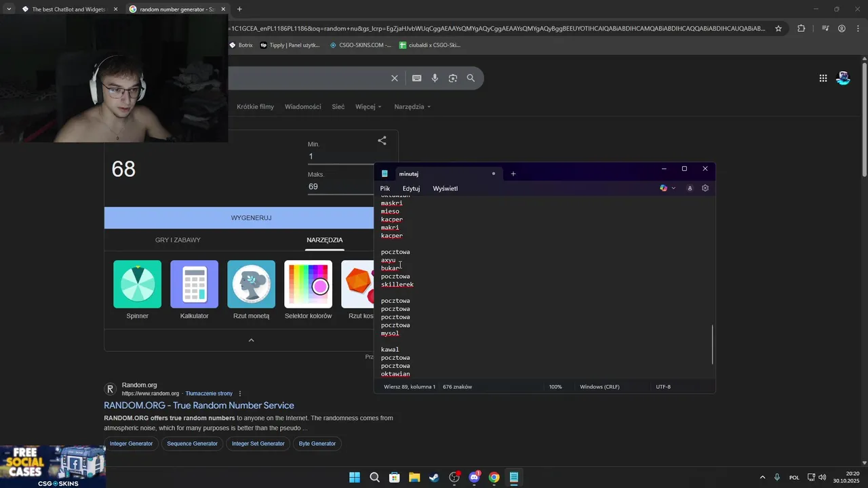The width and height of the screenshot is (868, 488).
Task: Click the Notepad vertical scrollbar thumb
Action: click(x=712, y=344)
